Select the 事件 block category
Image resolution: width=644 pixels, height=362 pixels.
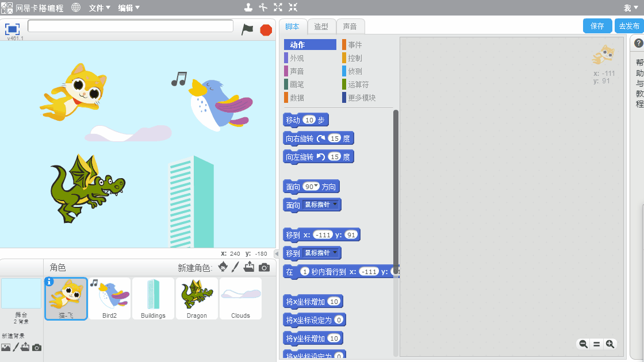367,45
